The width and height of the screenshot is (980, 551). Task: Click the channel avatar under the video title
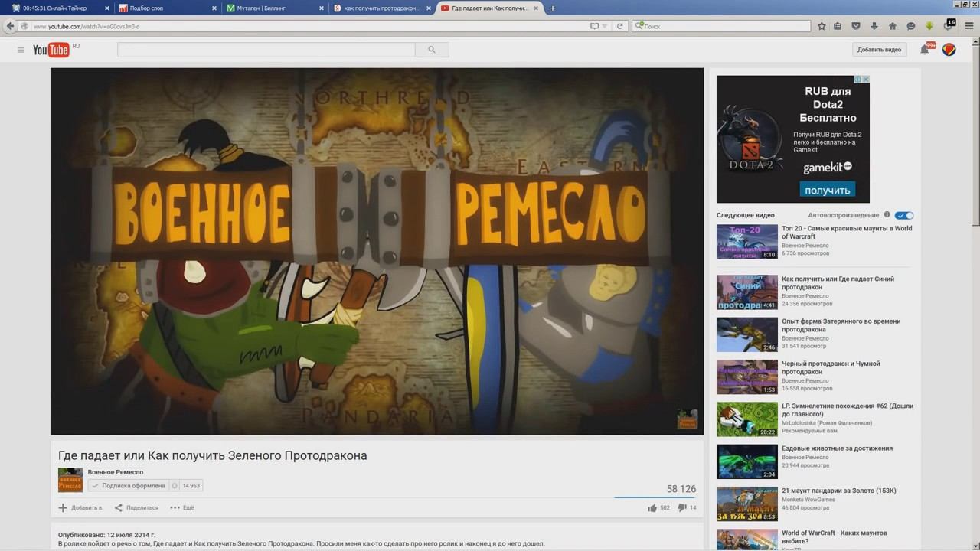[70, 480]
